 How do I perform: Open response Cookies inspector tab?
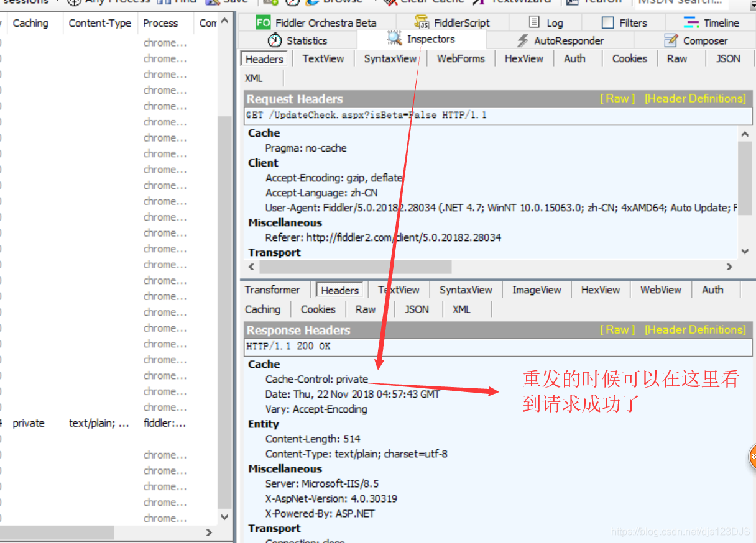click(318, 309)
